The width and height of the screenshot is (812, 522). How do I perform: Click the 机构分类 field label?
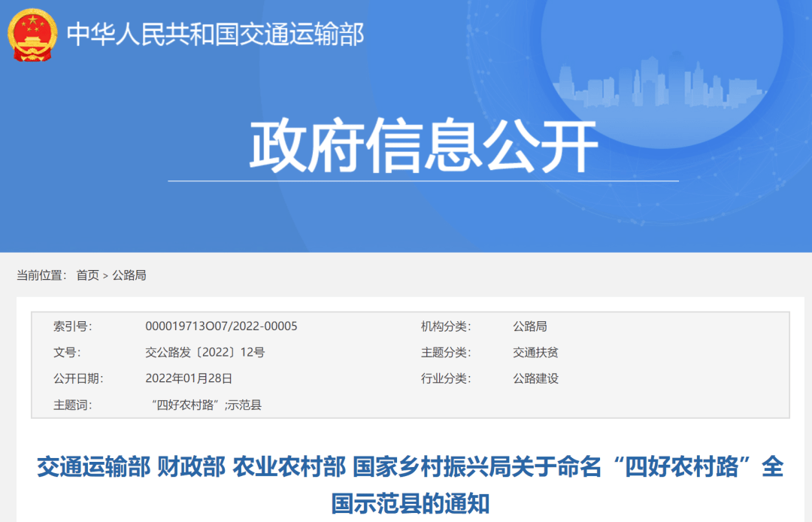coord(446,326)
